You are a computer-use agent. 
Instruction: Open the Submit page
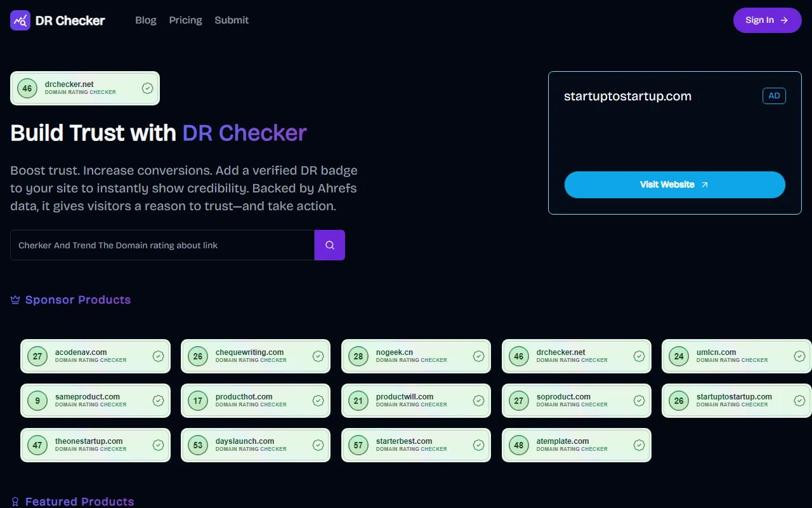pyautogui.click(x=232, y=20)
